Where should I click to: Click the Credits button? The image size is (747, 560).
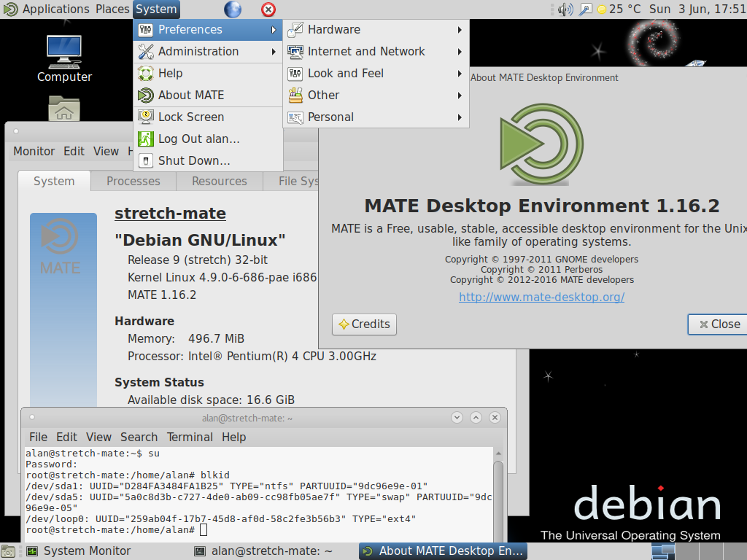[x=364, y=324]
